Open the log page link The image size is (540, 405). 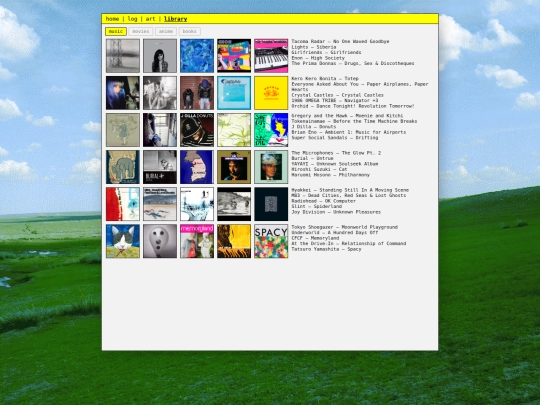pos(132,19)
